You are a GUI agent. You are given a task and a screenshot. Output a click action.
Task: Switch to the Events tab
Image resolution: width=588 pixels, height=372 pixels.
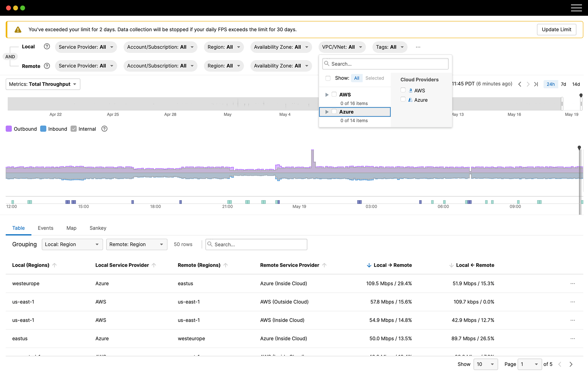point(45,228)
